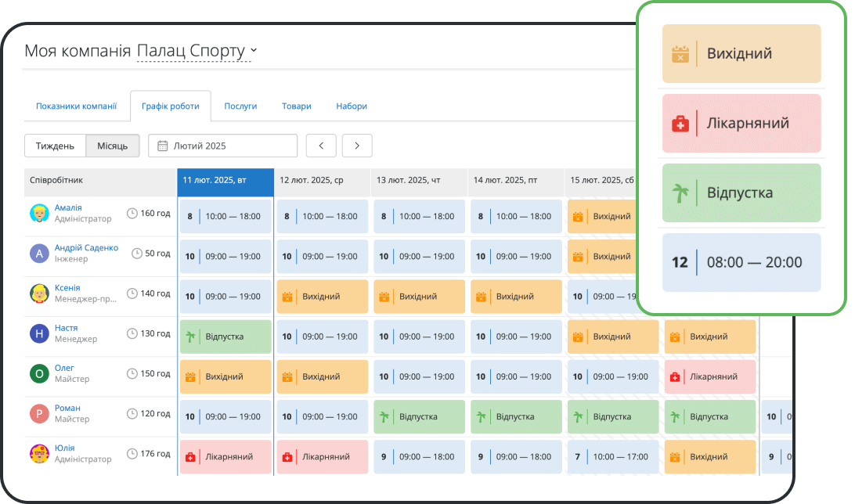Image resolution: width=855 pixels, height=504 pixels.
Task: Click Ksenia's avatar icon
Action: (x=39, y=293)
